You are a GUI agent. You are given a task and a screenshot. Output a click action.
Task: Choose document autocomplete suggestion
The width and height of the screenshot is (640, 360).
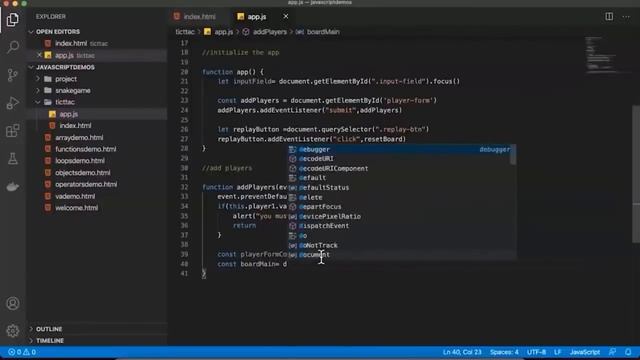399,255
